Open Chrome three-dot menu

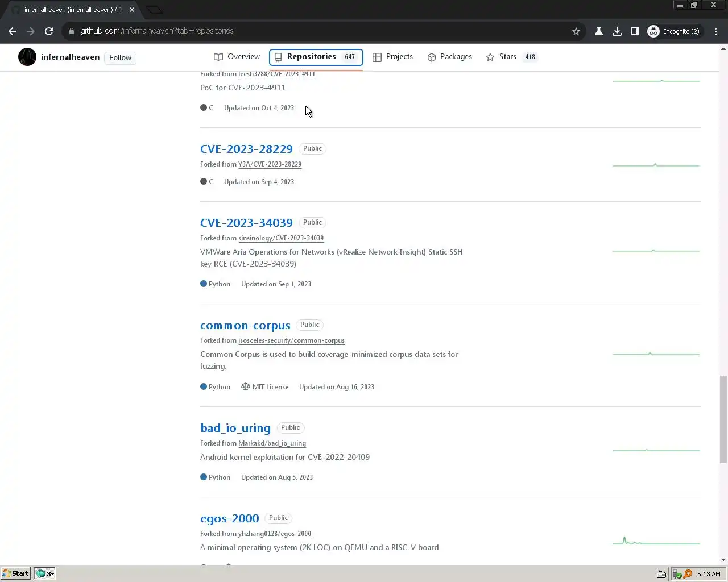[x=715, y=31]
